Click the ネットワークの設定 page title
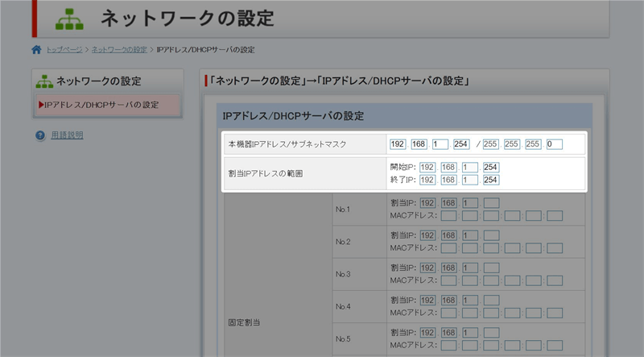This screenshot has height=357, width=644. (x=188, y=19)
